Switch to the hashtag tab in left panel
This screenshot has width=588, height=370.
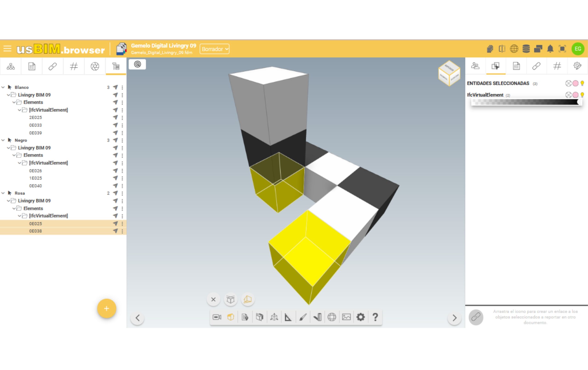pos(74,66)
